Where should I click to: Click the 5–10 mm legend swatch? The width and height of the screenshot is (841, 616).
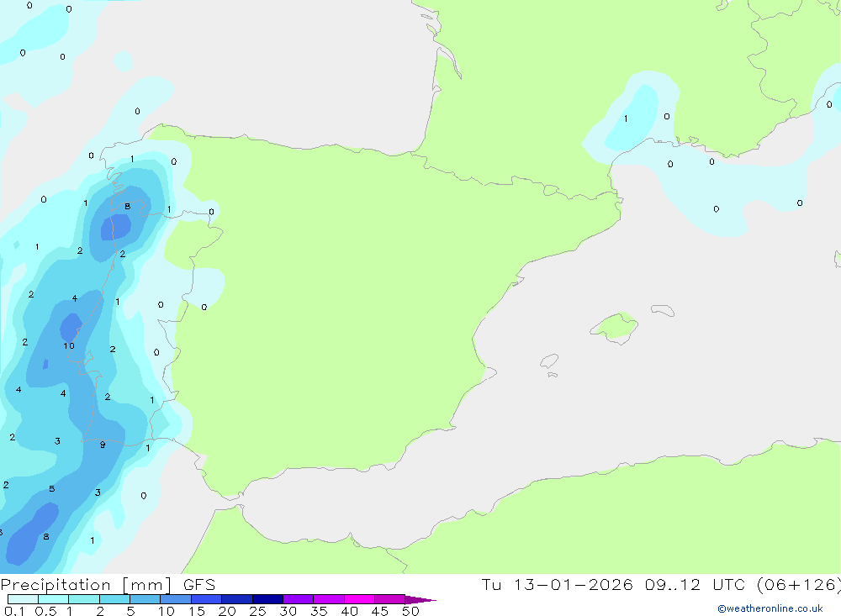[145, 599]
